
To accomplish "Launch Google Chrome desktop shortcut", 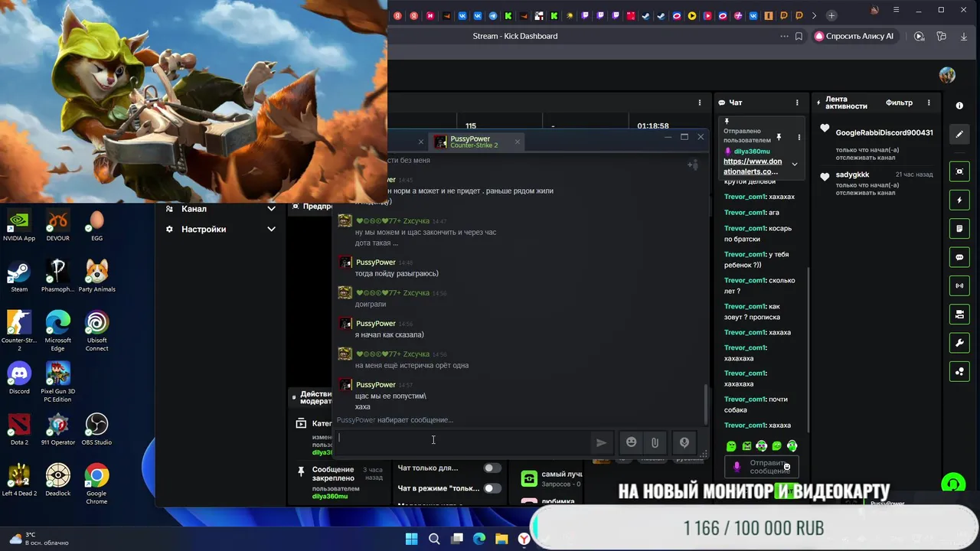I will coord(96,484).
